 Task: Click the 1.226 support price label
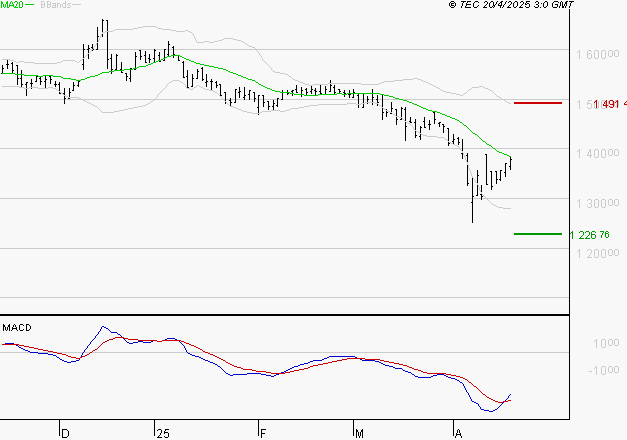pos(589,235)
